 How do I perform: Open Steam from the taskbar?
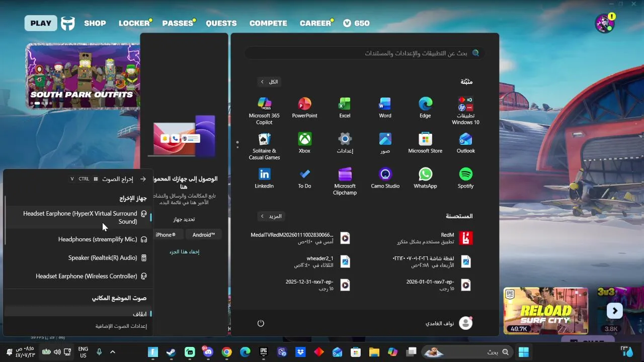click(x=171, y=352)
